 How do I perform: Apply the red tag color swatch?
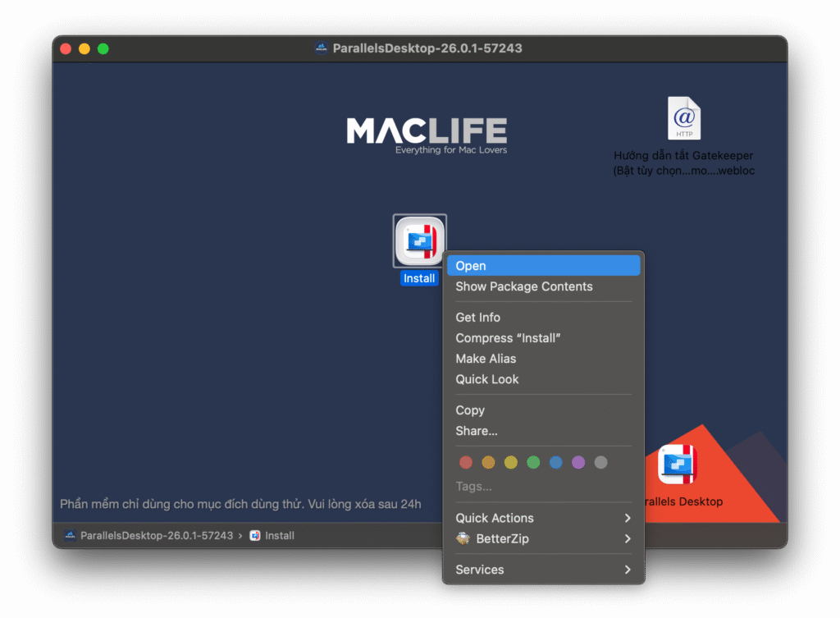(x=466, y=462)
